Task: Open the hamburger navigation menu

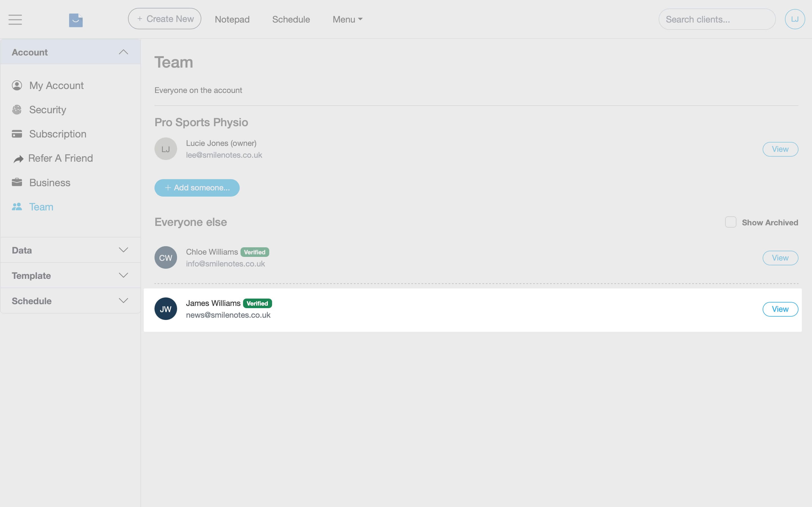Action: [15, 19]
